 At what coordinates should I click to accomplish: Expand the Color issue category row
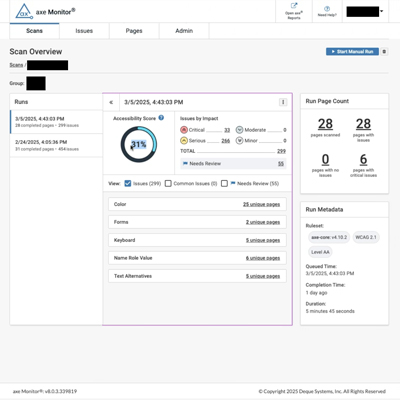point(197,204)
